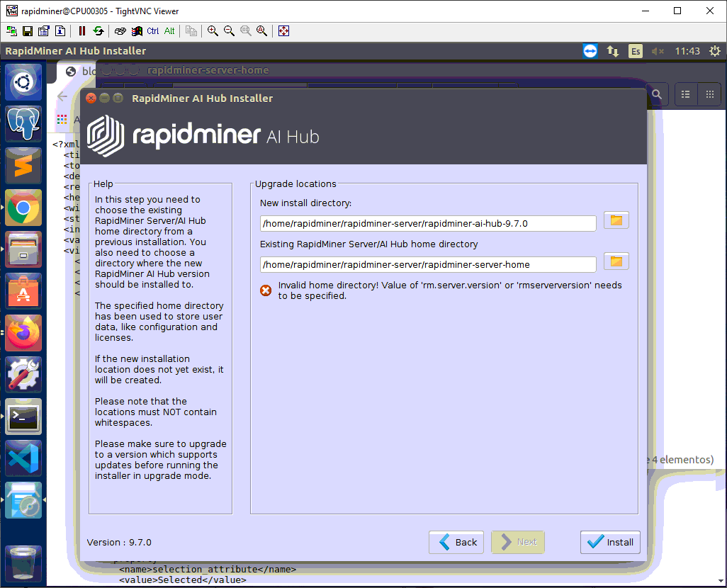Click the Next button in installer
The height and width of the screenshot is (588, 727).
click(518, 542)
